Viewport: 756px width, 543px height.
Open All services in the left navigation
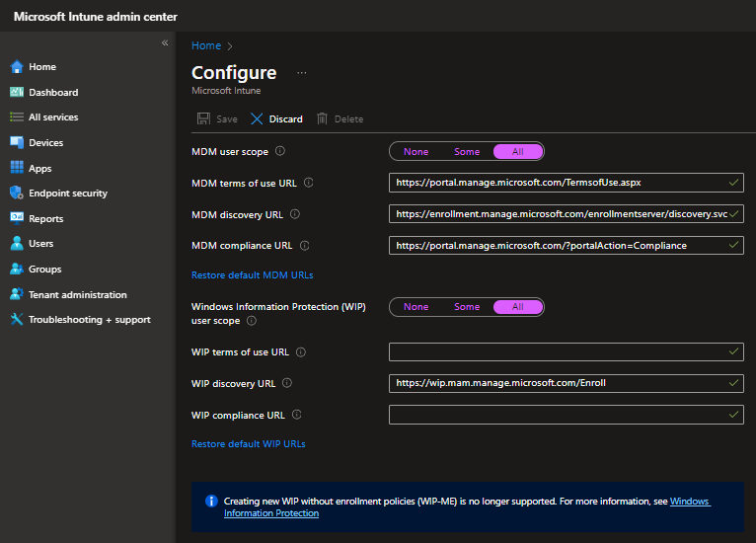[53, 117]
